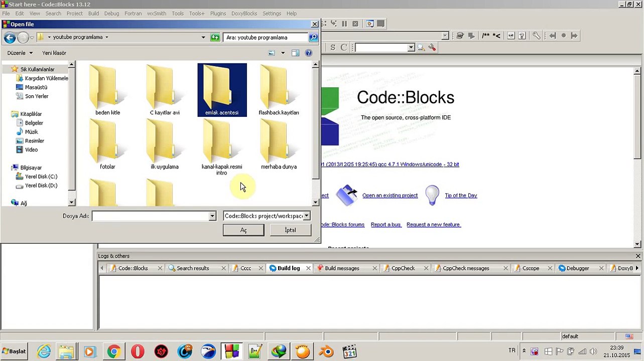Viewport: 644px width, 361px height.
Task: Select the merhaba dunya folder
Action: point(279,144)
